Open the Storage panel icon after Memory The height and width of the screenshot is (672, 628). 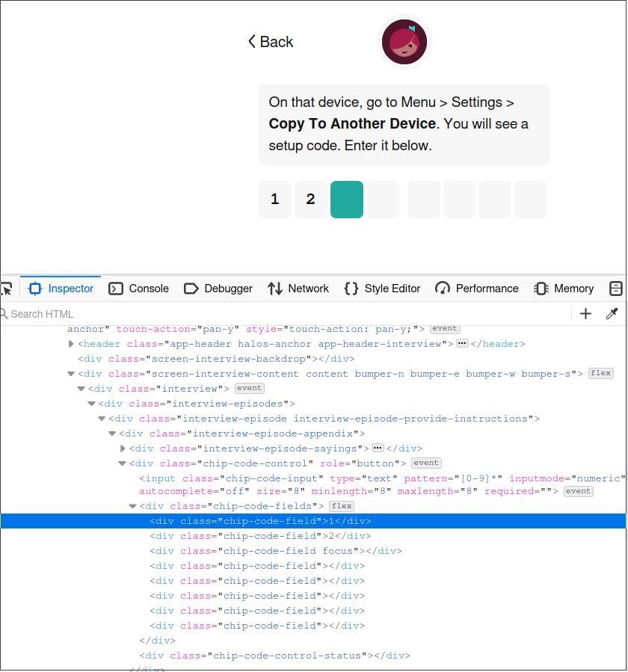[616, 289]
